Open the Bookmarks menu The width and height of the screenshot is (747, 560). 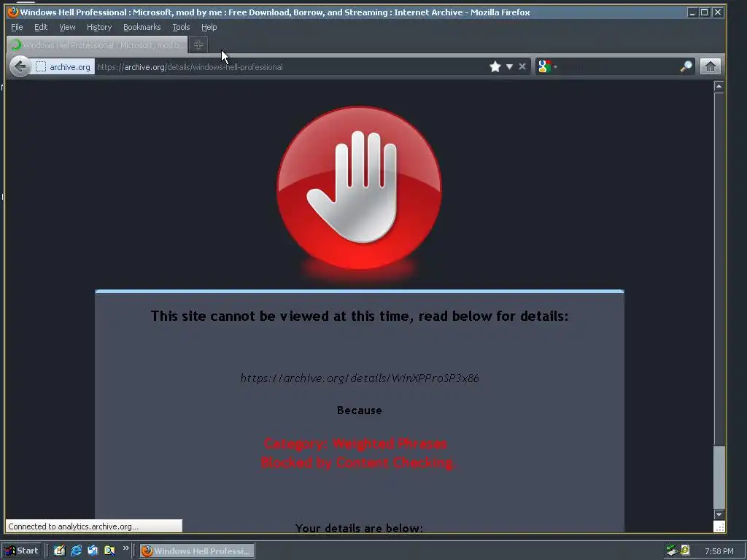click(142, 27)
